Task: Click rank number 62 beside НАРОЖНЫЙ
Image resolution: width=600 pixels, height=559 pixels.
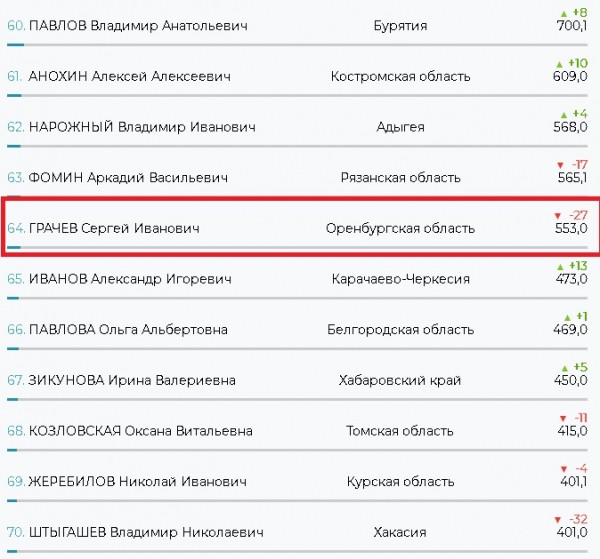Action: (x=15, y=127)
